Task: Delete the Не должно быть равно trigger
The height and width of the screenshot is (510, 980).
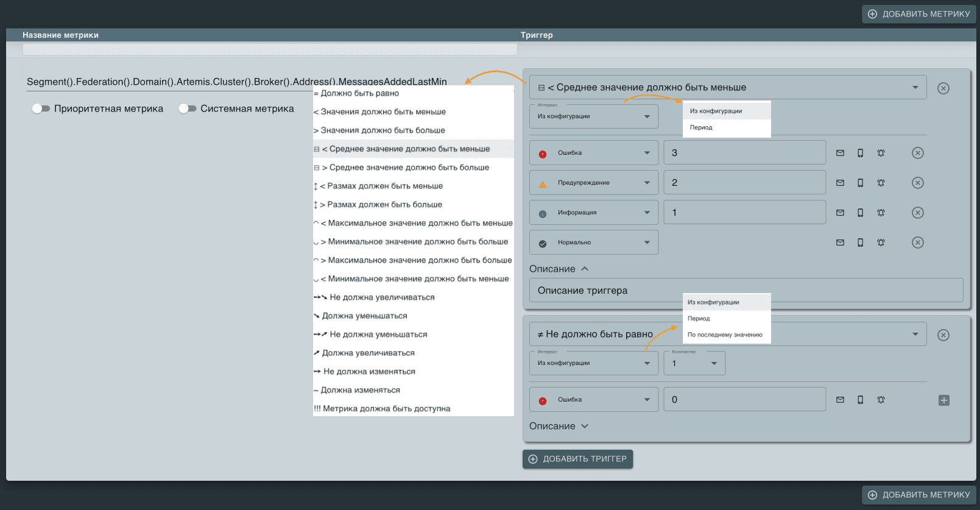Action: click(x=943, y=335)
